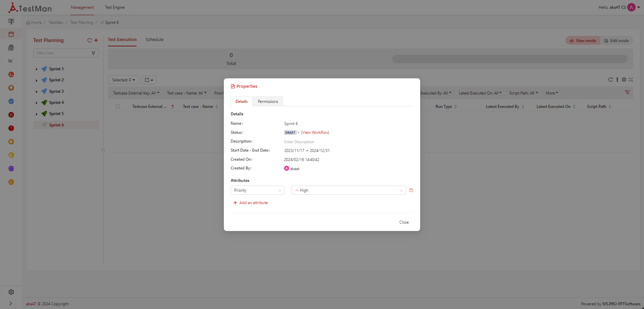Click the red exclamation mark sidebar icon
Image resolution: width=644 pixels, height=309 pixels.
pos(11,128)
